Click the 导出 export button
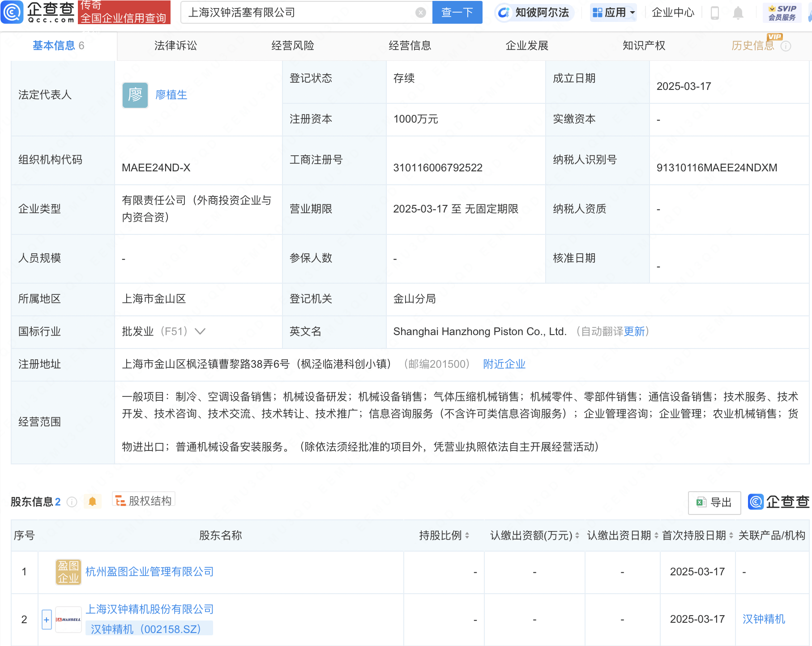Screen dimensions: 812x646 point(714,502)
